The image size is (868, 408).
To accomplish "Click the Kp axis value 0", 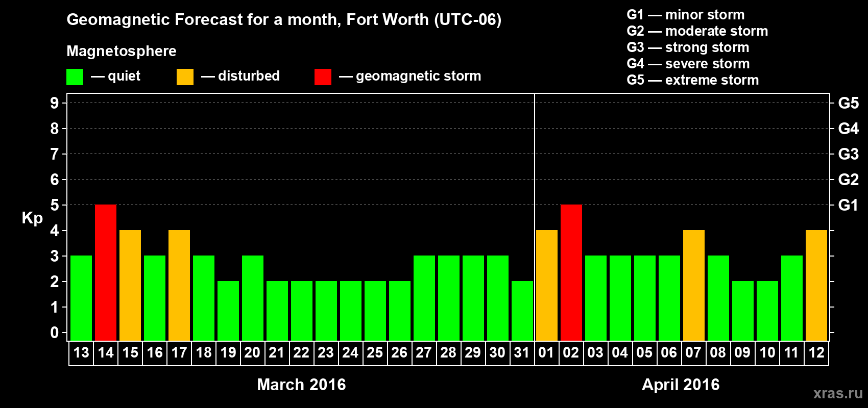I will click(x=55, y=333).
